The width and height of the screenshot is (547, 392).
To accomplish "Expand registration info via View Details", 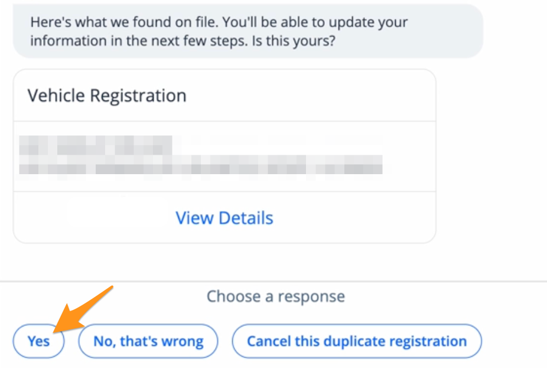I will coord(224,218).
